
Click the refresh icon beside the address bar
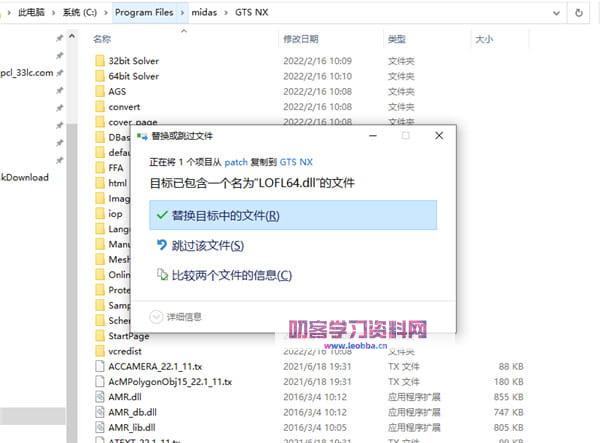581,13
